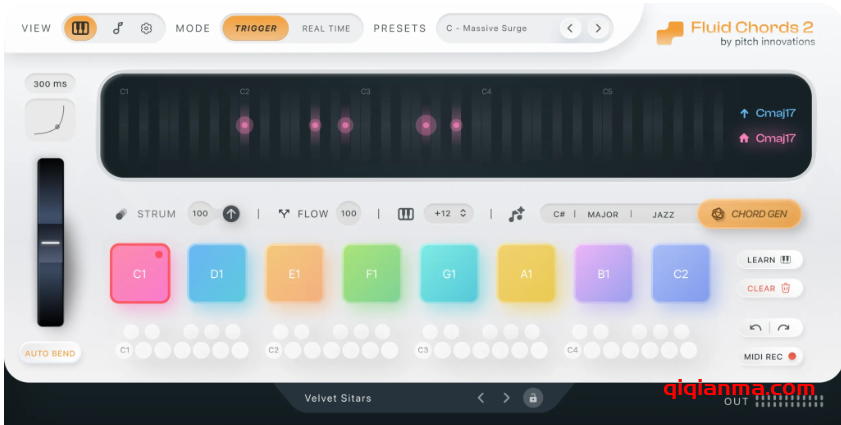Go to next preset

click(x=598, y=28)
